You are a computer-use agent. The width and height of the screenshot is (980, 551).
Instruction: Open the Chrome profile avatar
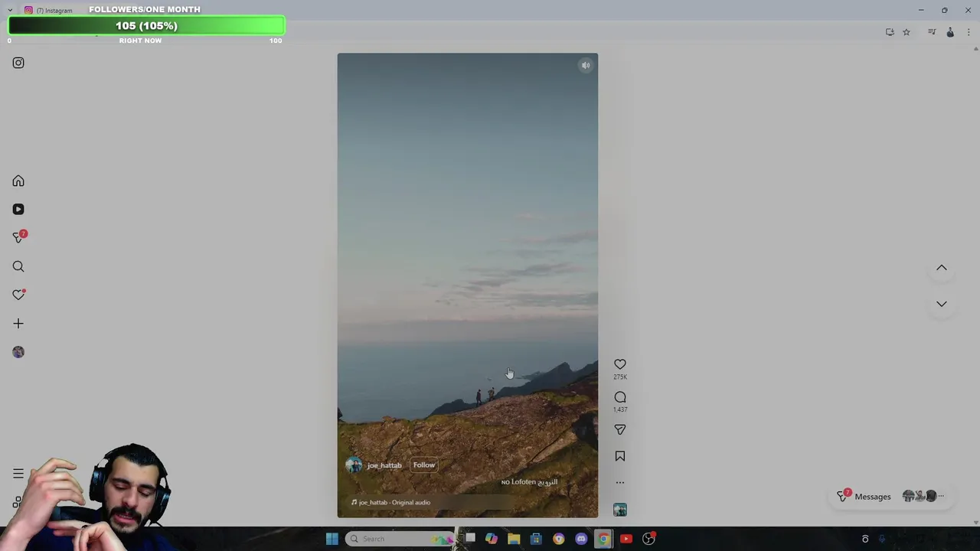[x=950, y=32]
